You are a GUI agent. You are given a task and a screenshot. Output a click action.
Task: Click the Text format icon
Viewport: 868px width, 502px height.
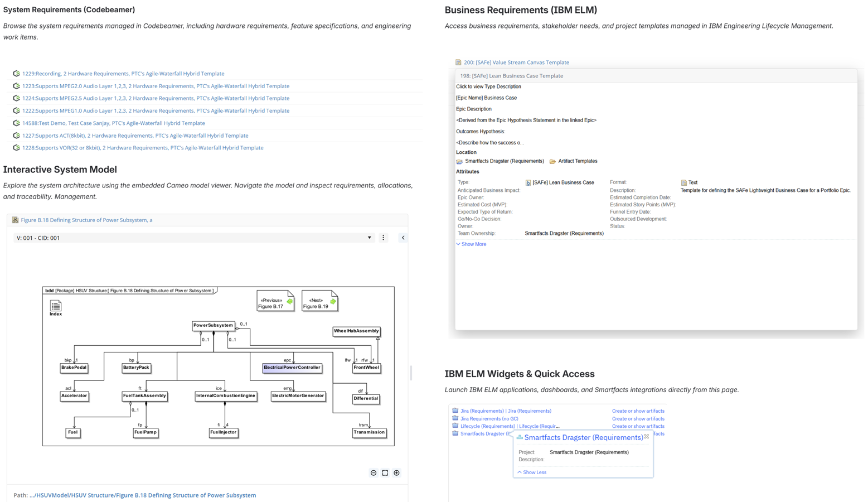(x=683, y=183)
